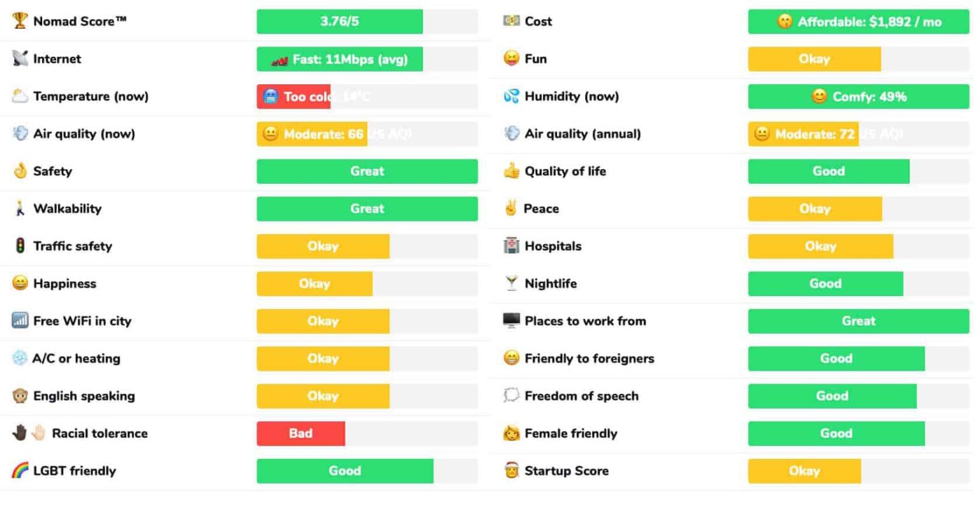Click the hospital building icon
The height and width of the screenshot is (508, 980).
click(x=511, y=246)
